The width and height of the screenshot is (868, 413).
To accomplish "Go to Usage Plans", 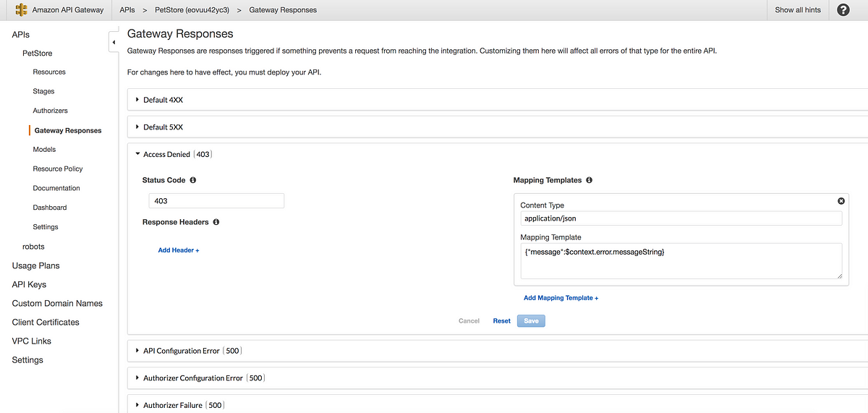I will coord(36,265).
